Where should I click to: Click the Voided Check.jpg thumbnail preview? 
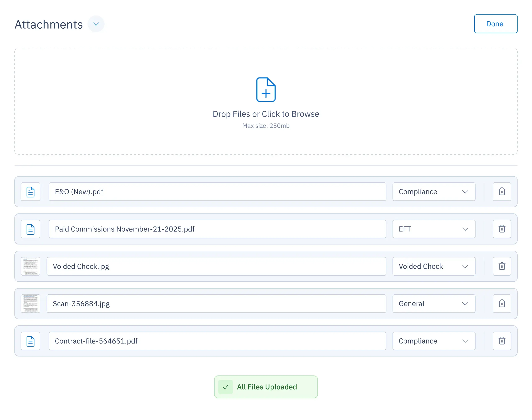30,266
